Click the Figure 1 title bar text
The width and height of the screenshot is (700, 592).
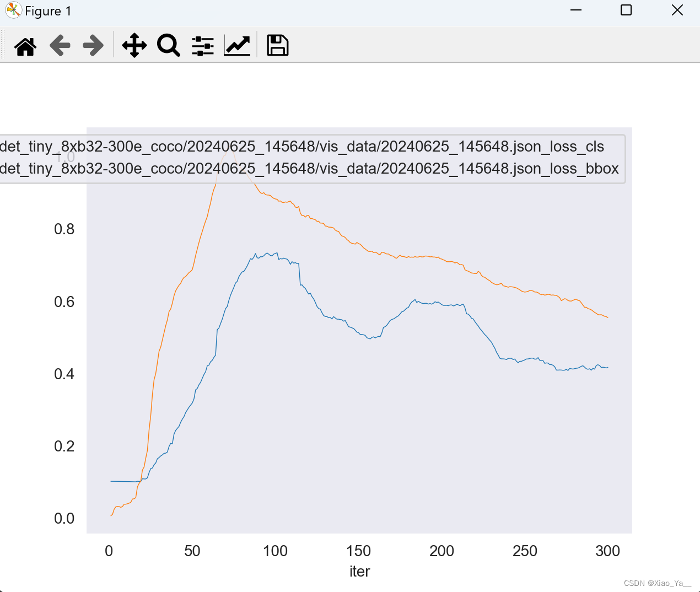pos(49,11)
